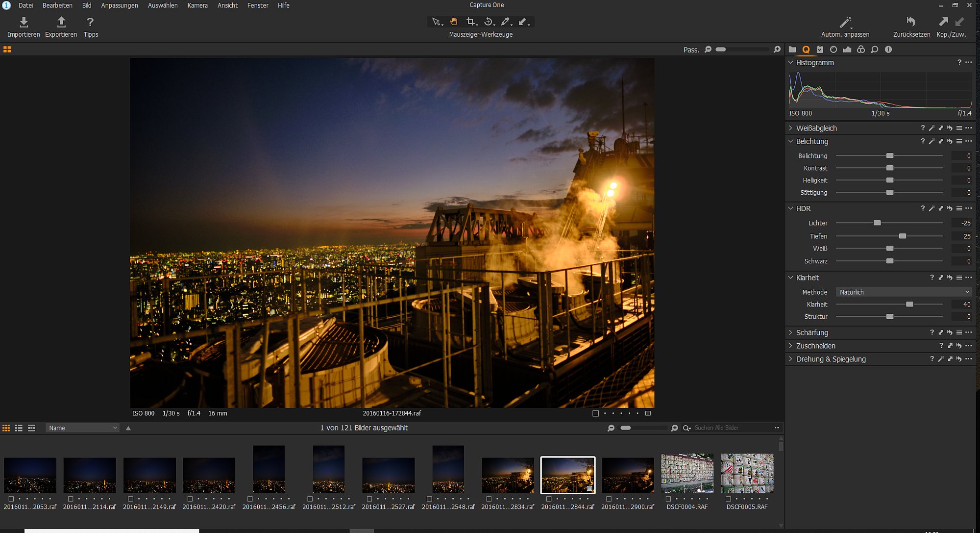Open the Methode Natürlich dropdown
The height and width of the screenshot is (533, 980).
(904, 292)
